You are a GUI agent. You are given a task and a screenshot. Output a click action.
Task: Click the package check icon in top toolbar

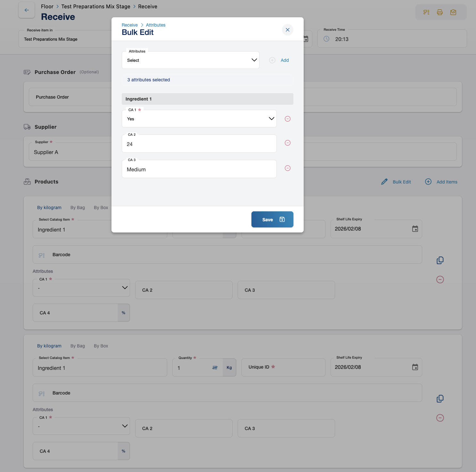(x=453, y=12)
